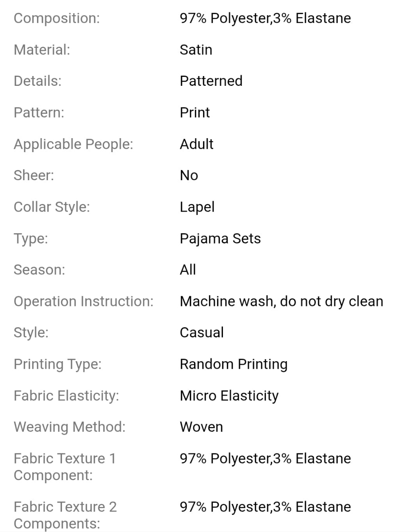Tap the Casual style value
Screen dimensions: 420x532
pyautogui.click(x=201, y=332)
